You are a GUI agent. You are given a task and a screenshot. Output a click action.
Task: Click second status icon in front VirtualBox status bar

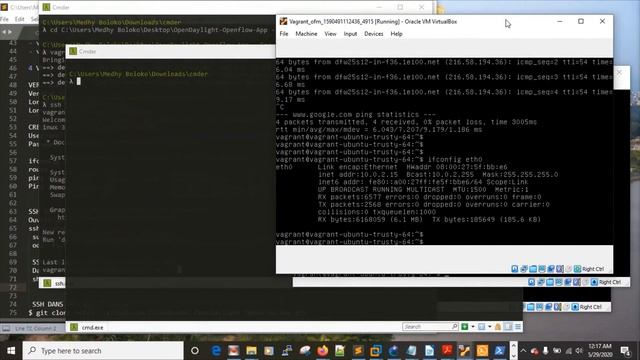524,269
